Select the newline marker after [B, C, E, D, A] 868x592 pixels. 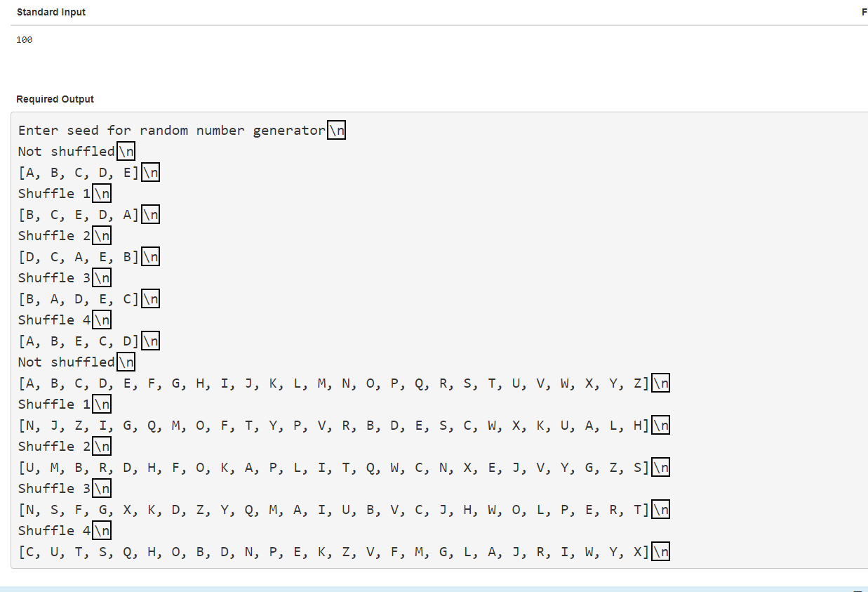point(150,215)
